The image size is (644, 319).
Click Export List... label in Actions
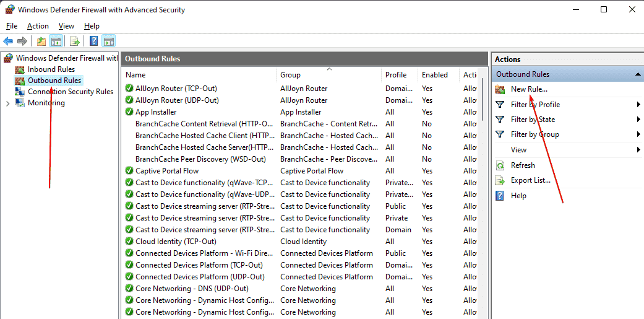click(531, 180)
